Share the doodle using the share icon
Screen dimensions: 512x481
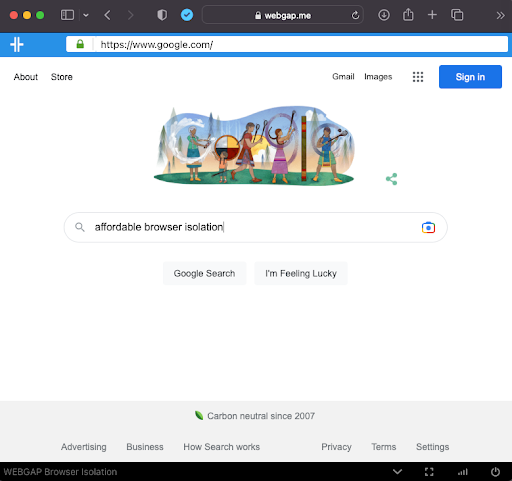tap(391, 179)
